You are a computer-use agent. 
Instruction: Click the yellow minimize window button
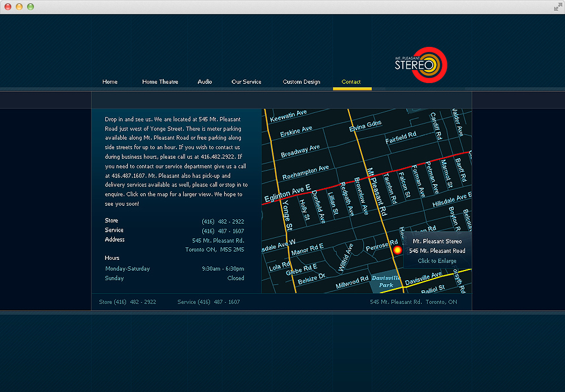(19, 6)
